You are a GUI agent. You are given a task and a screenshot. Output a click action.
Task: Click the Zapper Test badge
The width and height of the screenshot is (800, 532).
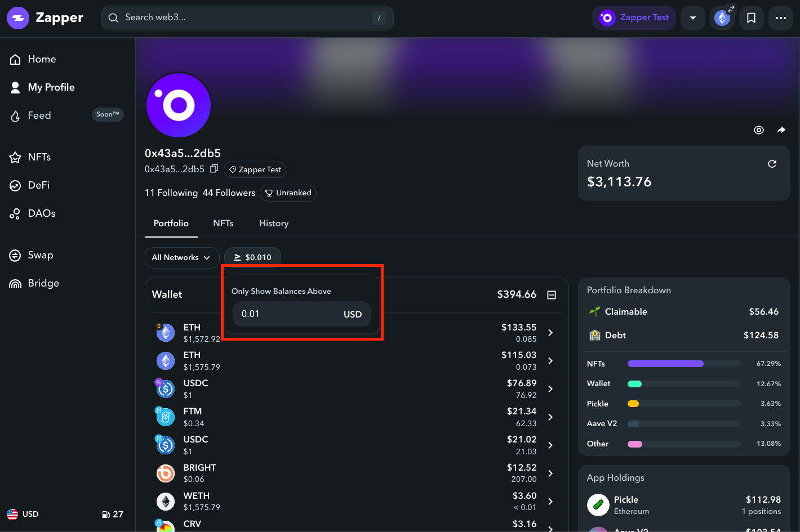coord(255,169)
